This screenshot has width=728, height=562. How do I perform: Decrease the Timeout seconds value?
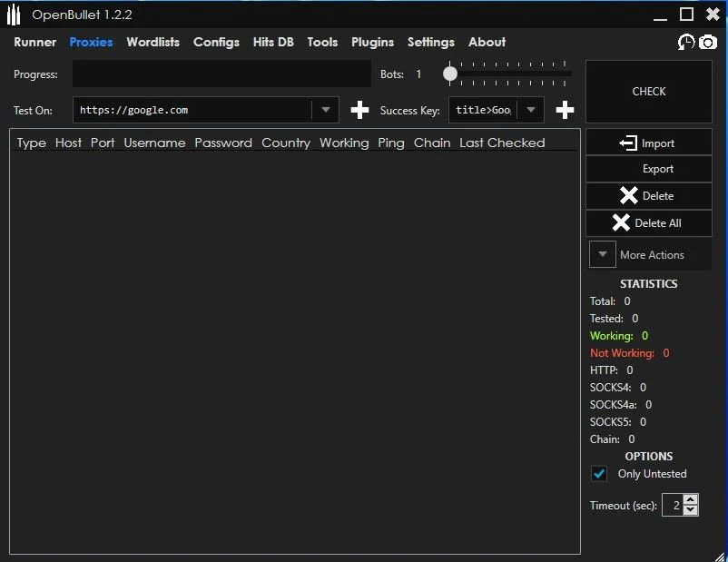pos(691,510)
